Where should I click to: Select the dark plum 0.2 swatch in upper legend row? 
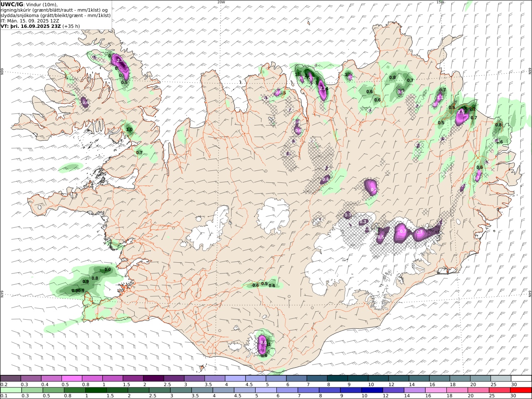point(10,378)
